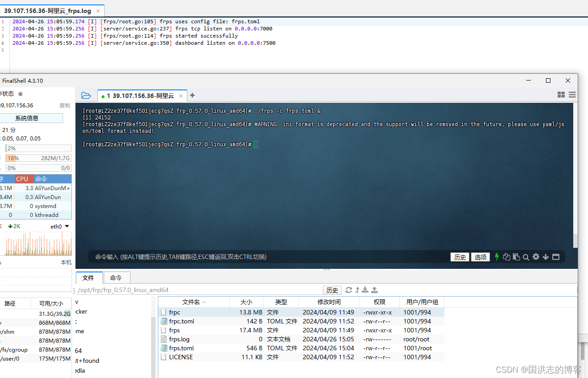This screenshot has width=588, height=378.
Task: Click 选项 button in command input bar
Action: point(480,257)
